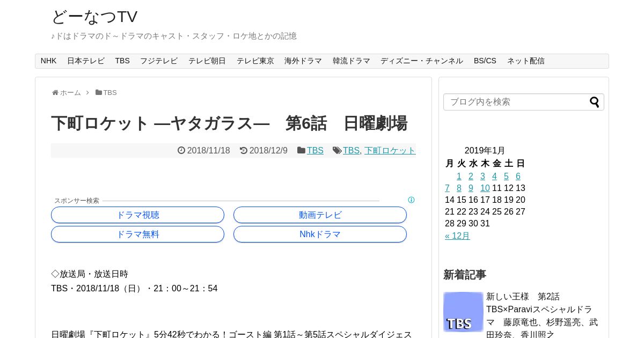
Task: Select calendar date 1
Action: point(459,177)
